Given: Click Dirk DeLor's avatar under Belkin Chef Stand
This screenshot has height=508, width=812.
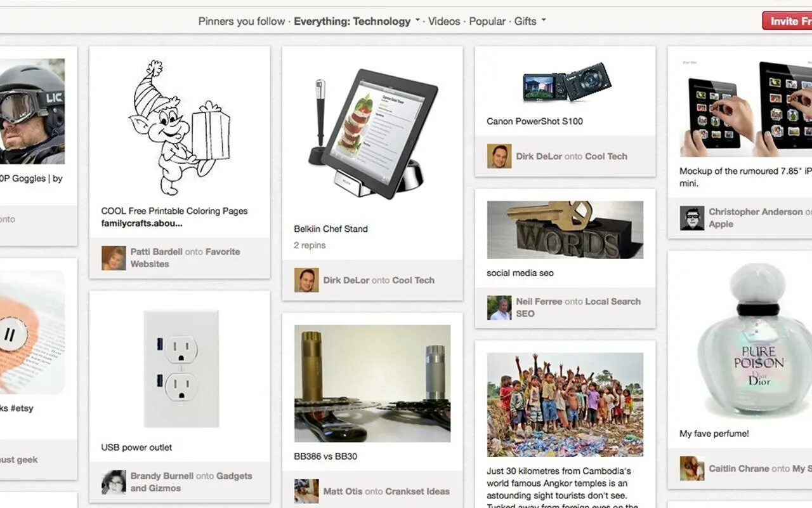Looking at the screenshot, I should [x=306, y=280].
